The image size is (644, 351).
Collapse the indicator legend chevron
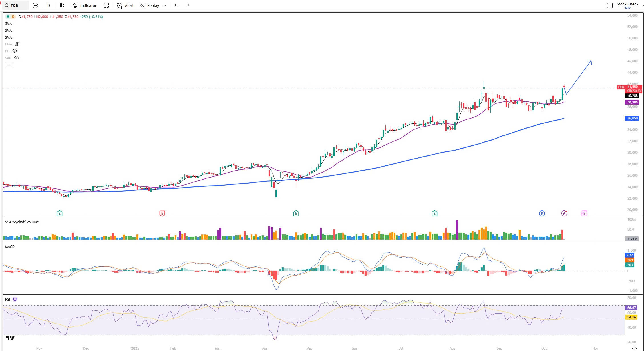[9, 65]
